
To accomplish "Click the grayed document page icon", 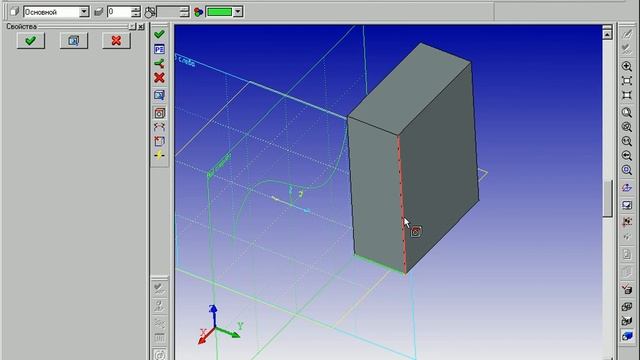I will click(627, 254).
